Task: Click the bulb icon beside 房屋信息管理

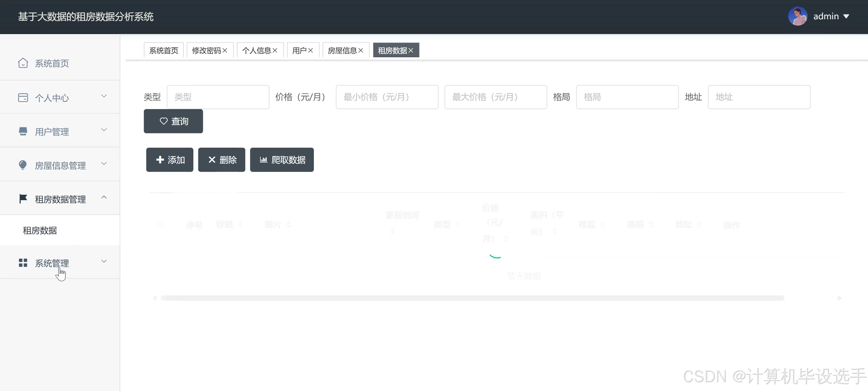Action: click(x=23, y=165)
